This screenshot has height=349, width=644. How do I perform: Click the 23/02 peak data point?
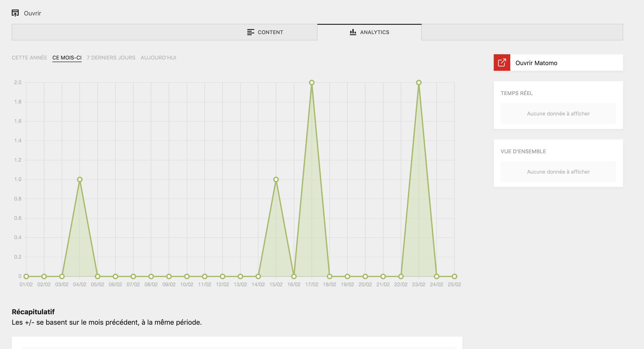418,82
